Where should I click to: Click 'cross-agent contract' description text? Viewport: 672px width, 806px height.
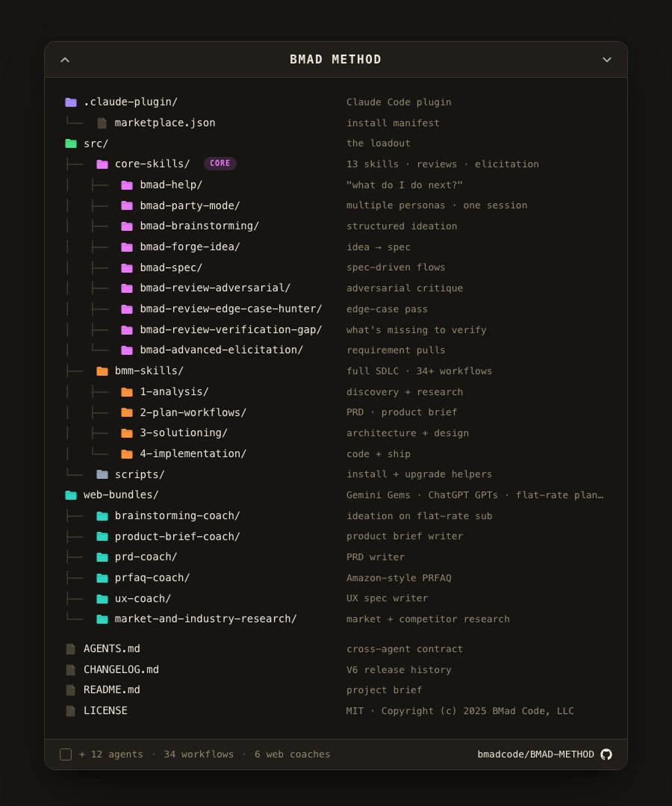tap(405, 649)
